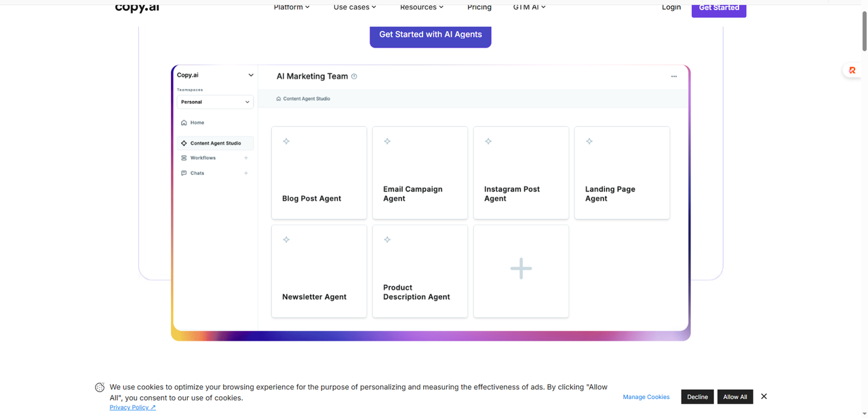Start a new chat with plus icon
Image resolution: width=868 pixels, height=418 pixels.
(x=246, y=173)
